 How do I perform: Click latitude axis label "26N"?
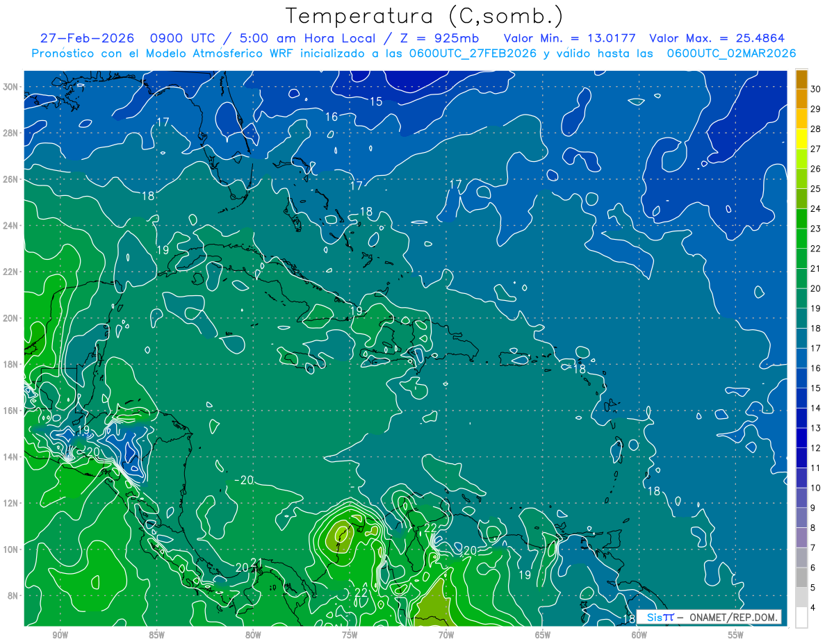(x=12, y=179)
